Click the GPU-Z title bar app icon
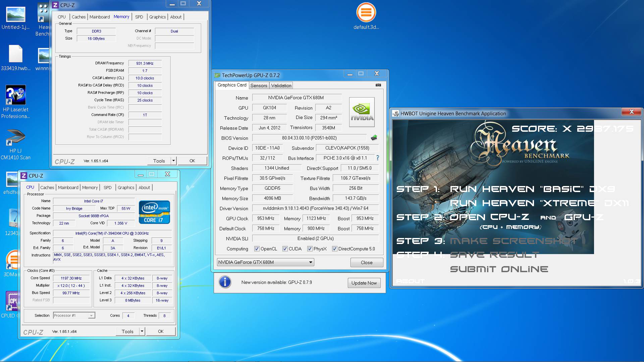Image resolution: width=644 pixels, height=362 pixels. click(217, 75)
